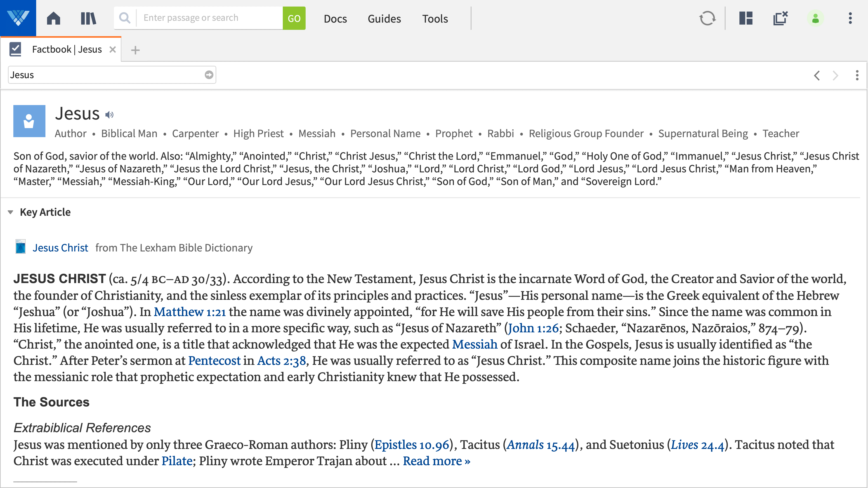Image resolution: width=868 pixels, height=488 pixels.
Task: Click the Logos app logo icon
Action: tap(18, 18)
